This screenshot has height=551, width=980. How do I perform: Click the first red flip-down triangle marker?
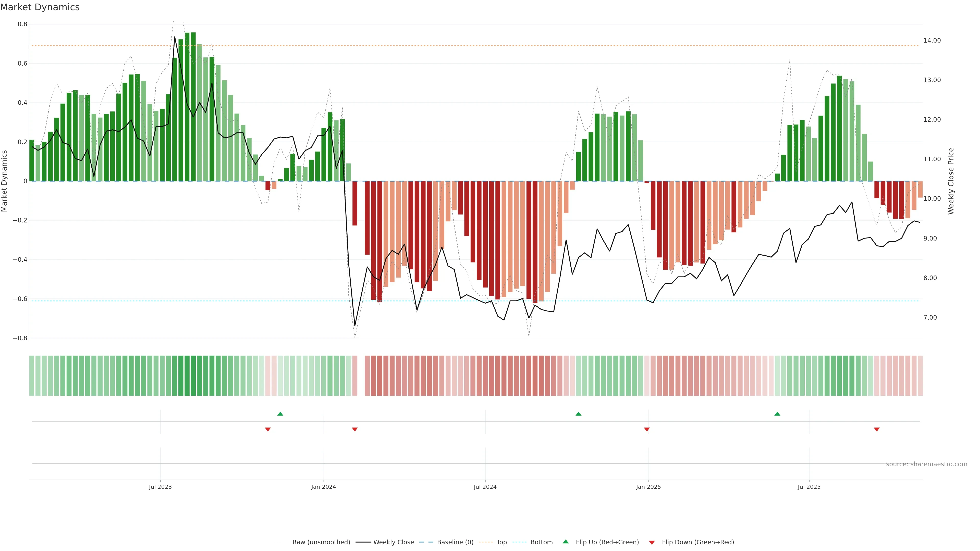point(268,429)
